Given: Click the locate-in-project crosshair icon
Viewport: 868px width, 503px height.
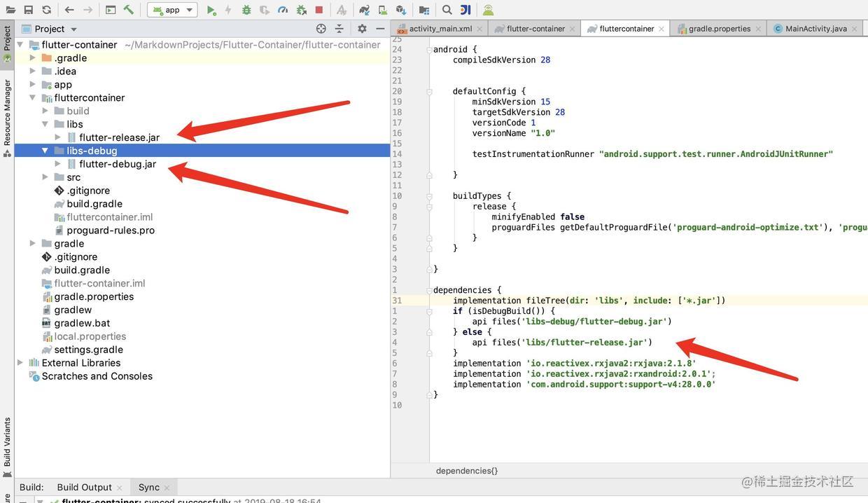Looking at the screenshot, I should coord(321,29).
